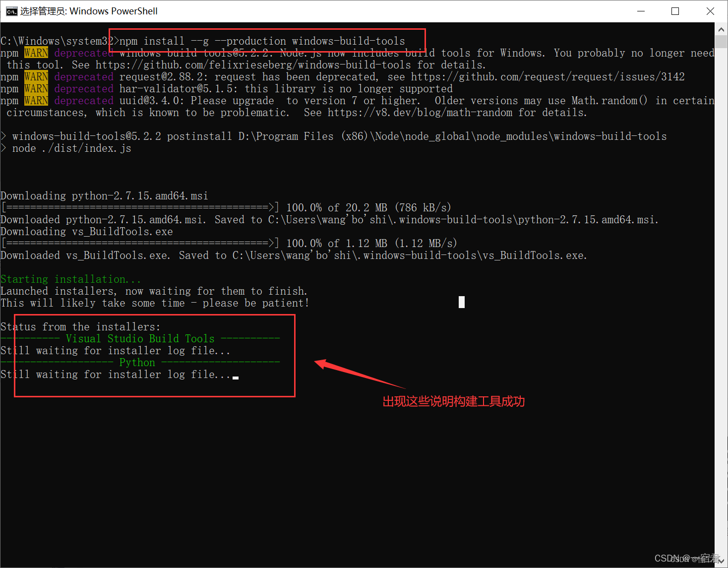
Task: Click the green 'Starting installation...' text
Action: click(x=71, y=279)
